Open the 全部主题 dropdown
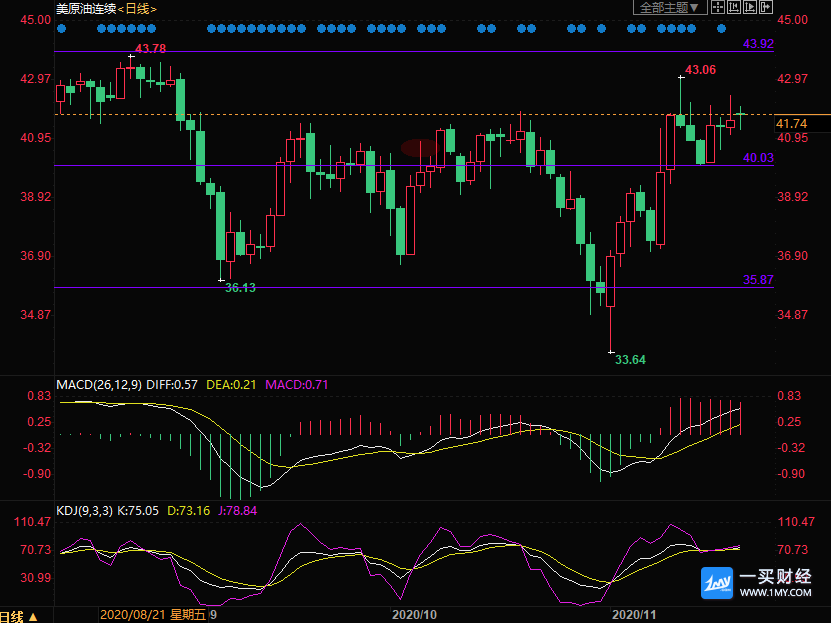This screenshot has width=831, height=623. coord(670,7)
